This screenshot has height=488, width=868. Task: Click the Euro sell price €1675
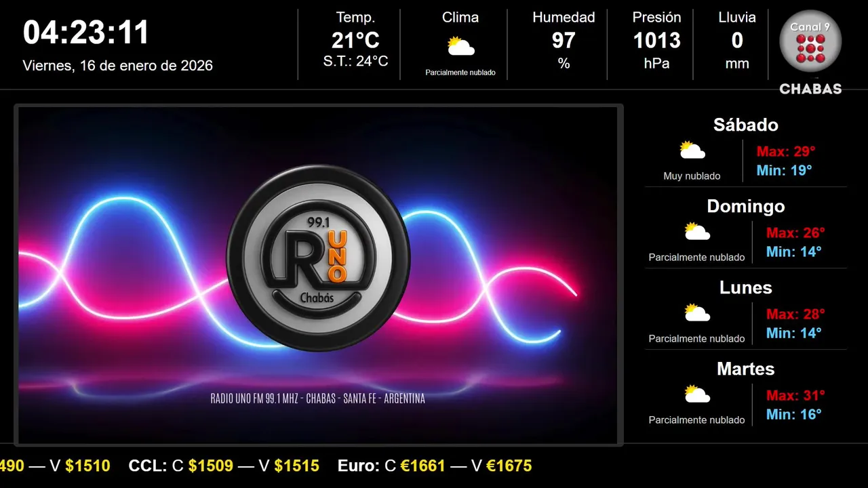(x=509, y=466)
